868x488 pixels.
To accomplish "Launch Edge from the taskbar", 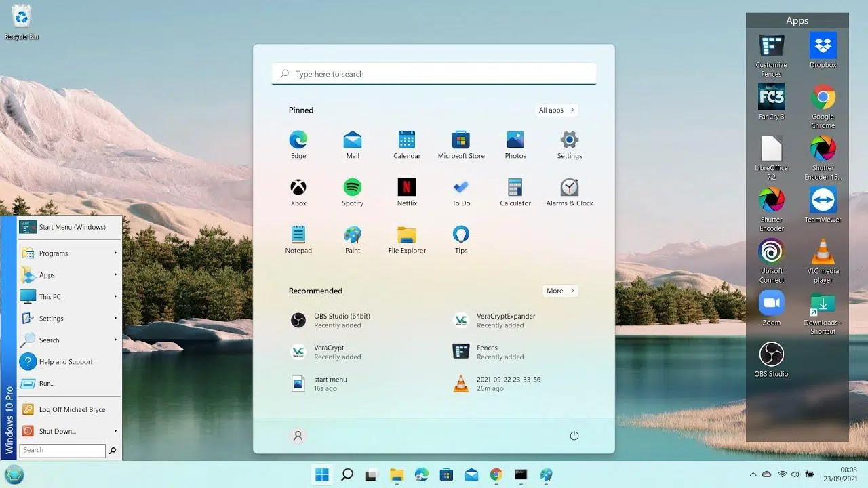I will (x=421, y=474).
